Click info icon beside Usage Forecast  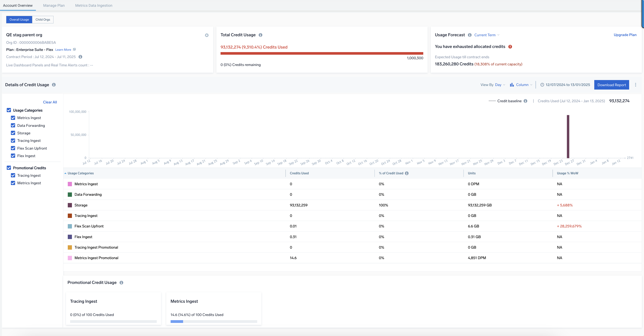pyautogui.click(x=470, y=35)
